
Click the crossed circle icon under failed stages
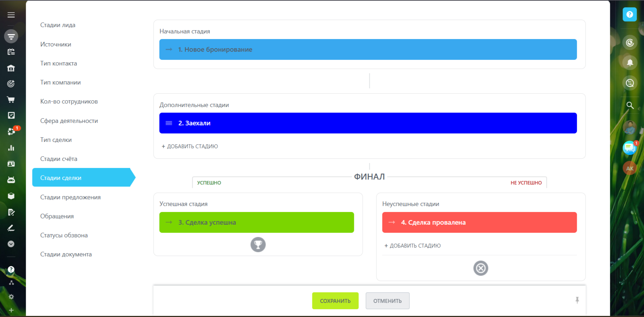click(481, 268)
